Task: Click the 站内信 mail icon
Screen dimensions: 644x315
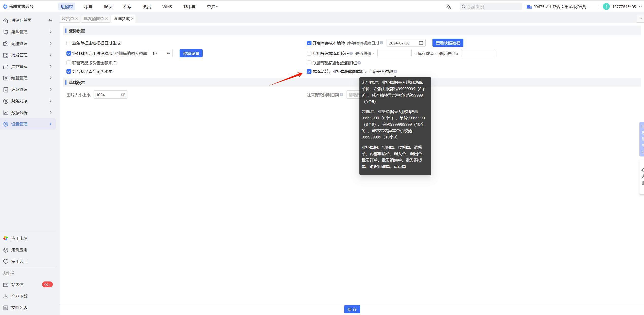Action: coord(6,285)
